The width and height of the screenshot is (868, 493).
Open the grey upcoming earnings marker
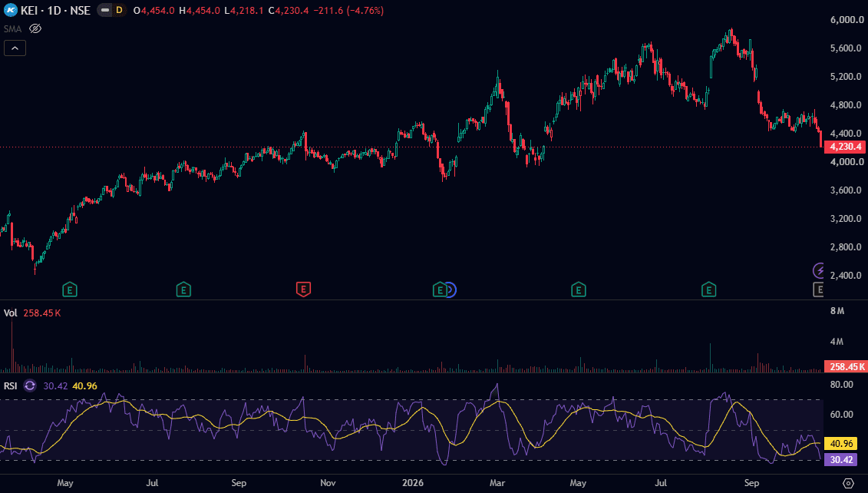coord(818,290)
